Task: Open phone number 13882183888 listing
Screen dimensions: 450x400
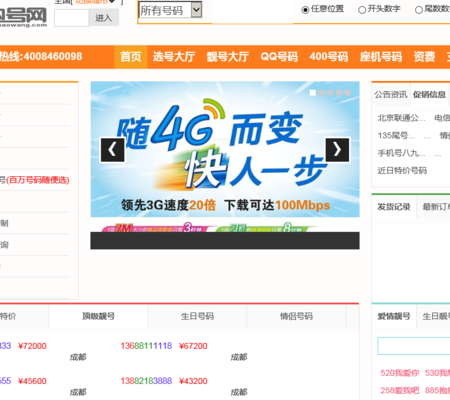Action: pyautogui.click(x=146, y=381)
